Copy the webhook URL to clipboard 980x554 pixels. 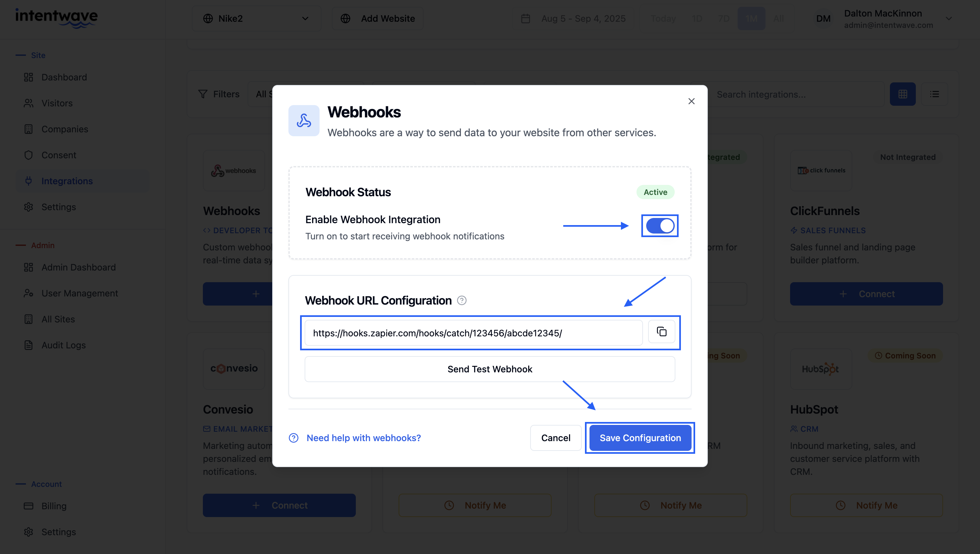pyautogui.click(x=661, y=332)
